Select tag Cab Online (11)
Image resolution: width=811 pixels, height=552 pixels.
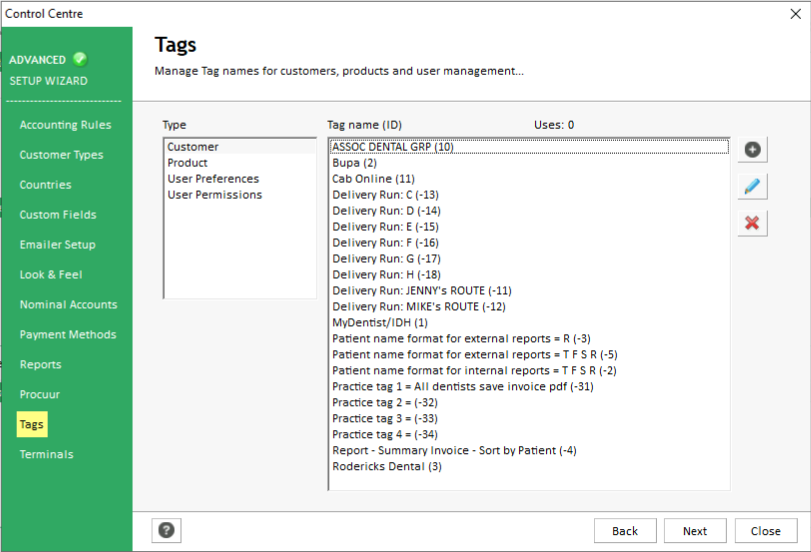click(529, 179)
